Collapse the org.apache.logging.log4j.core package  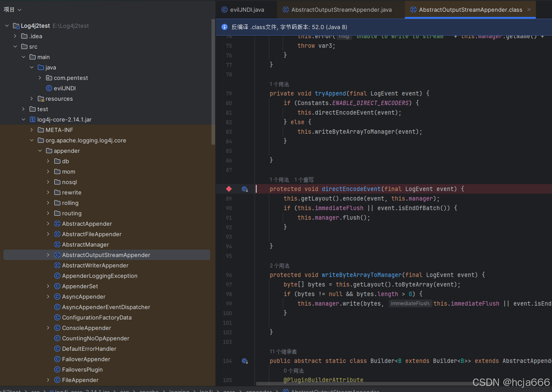[x=32, y=140]
